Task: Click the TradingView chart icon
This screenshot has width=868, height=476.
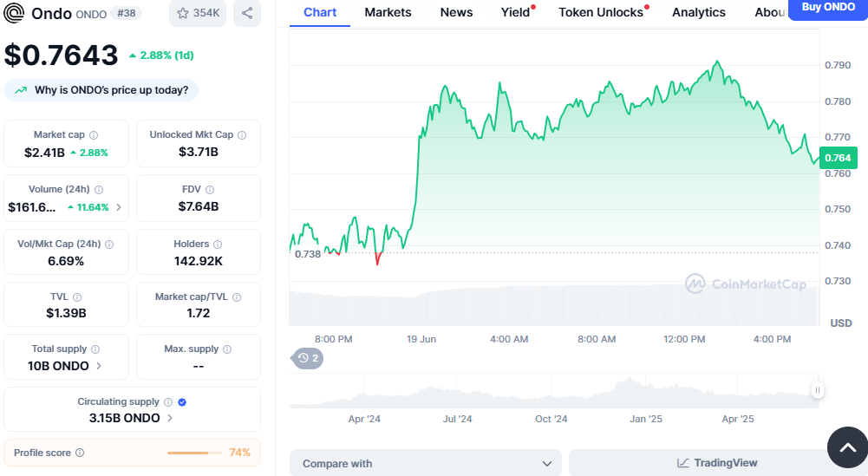Action: pos(683,463)
